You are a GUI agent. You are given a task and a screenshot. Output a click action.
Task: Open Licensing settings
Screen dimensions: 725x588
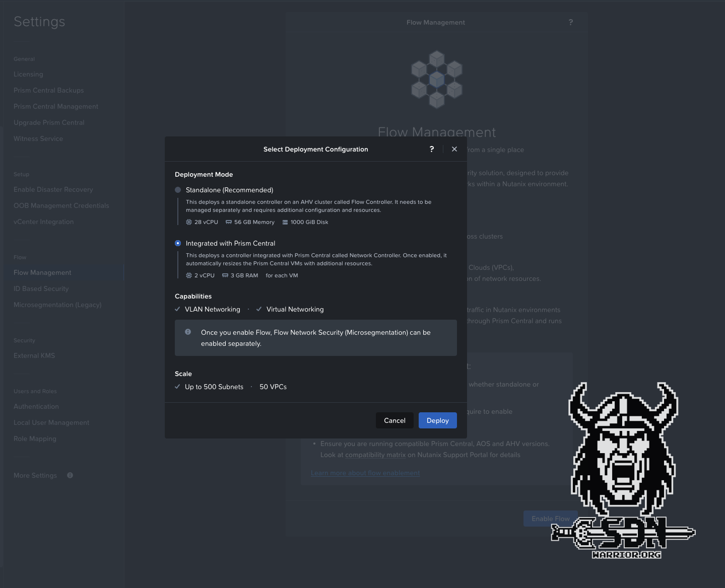click(x=28, y=74)
